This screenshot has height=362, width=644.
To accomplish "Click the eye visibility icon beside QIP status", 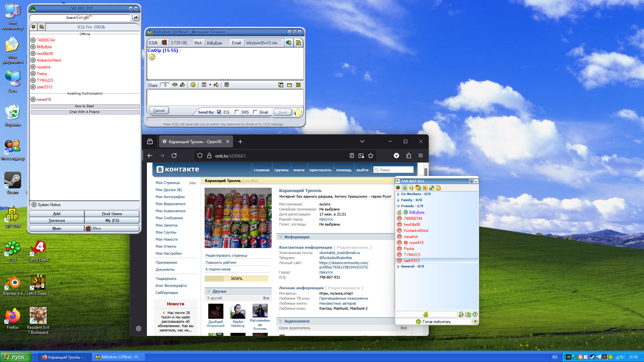I will [x=475, y=322].
